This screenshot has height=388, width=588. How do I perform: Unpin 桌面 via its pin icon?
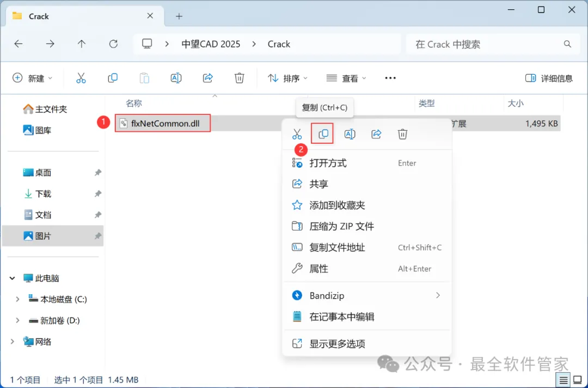click(98, 173)
